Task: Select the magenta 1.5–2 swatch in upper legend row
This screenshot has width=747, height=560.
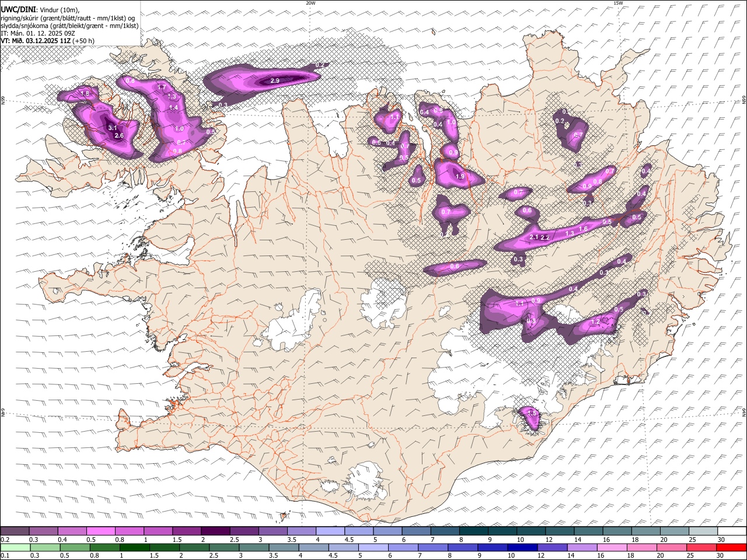Action: 187,531
